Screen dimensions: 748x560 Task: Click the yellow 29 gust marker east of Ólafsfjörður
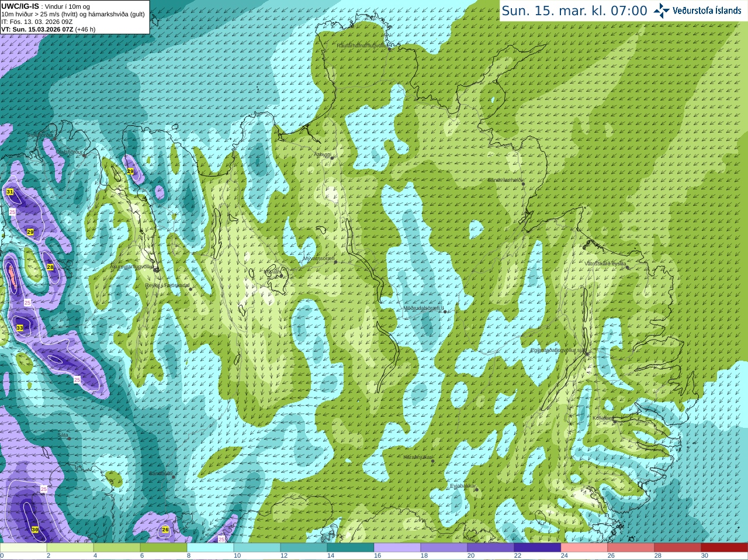[130, 171]
